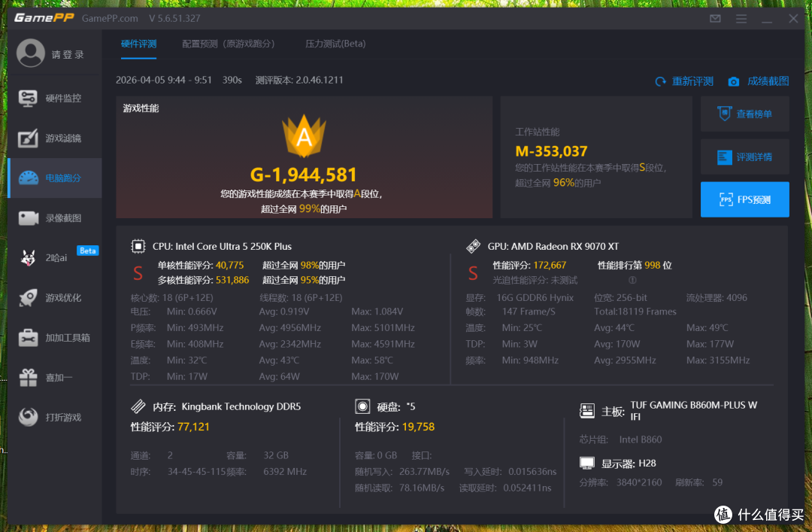
Task: Click the GamePP logo
Action: 44,18
